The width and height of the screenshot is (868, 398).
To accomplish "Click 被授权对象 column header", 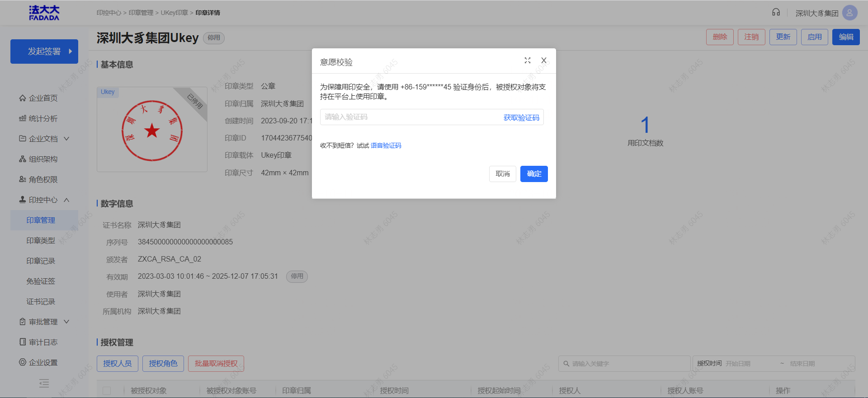I will click(x=149, y=391).
